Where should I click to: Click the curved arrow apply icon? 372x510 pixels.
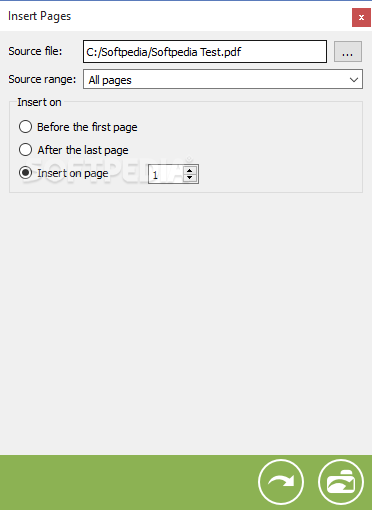(281, 482)
